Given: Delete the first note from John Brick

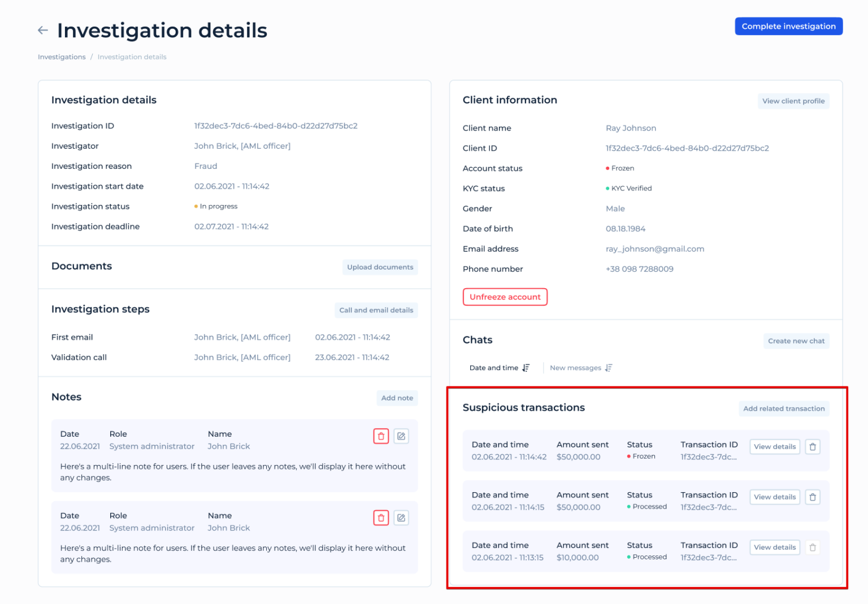Looking at the screenshot, I should (x=381, y=436).
